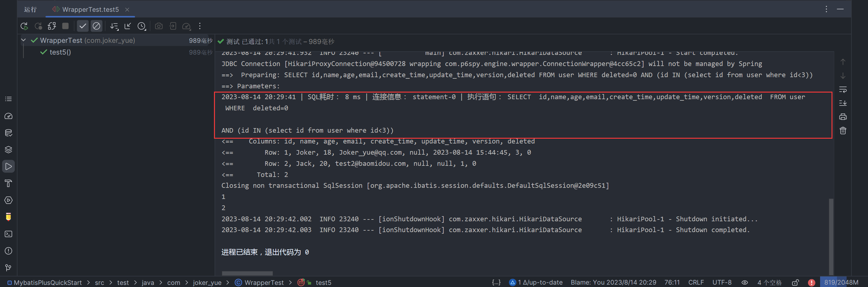This screenshot has width=868, height=287.
Task: Toggle show ignored tests filter
Action: (x=96, y=26)
